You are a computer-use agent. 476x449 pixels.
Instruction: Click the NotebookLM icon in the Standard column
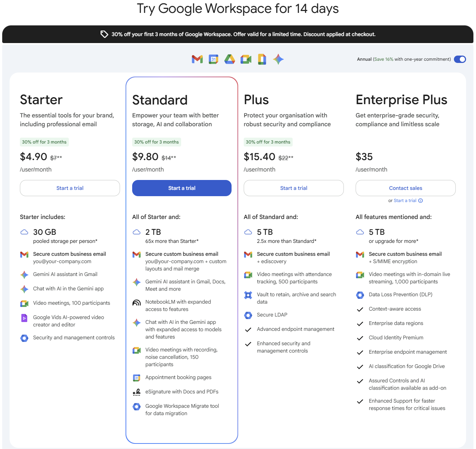click(137, 302)
